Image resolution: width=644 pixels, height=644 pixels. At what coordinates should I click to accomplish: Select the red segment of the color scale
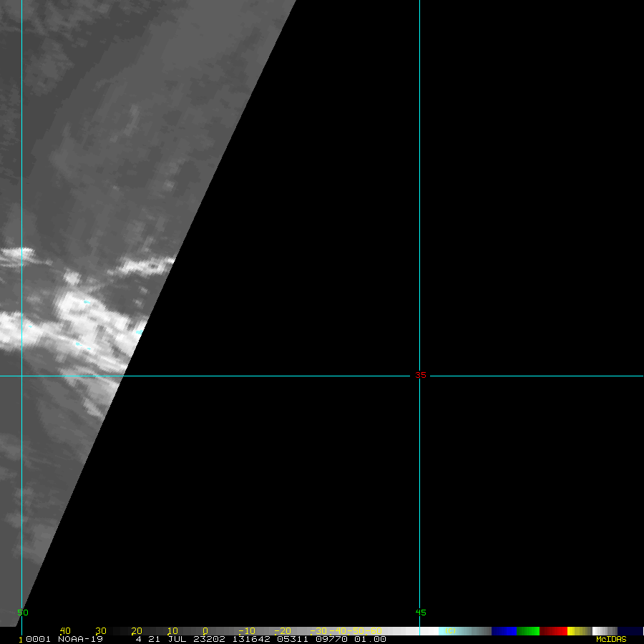point(553,631)
